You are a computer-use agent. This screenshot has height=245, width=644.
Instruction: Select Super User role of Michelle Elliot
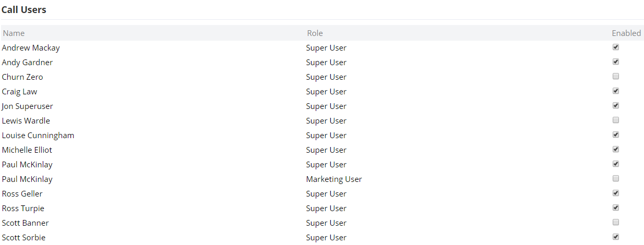[326, 150]
